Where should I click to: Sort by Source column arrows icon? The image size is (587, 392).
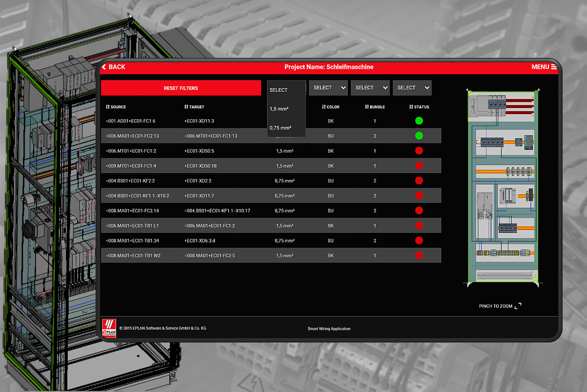coord(108,107)
